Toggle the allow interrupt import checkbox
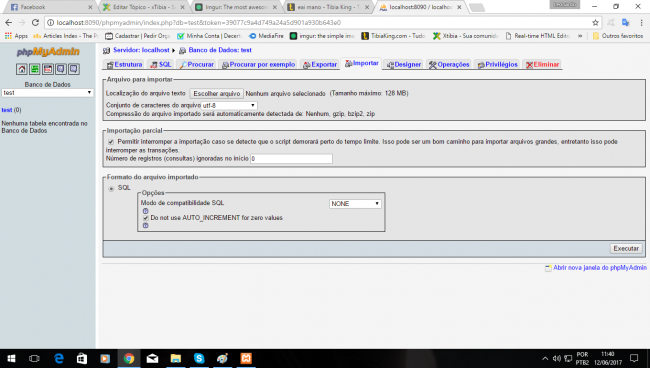Viewport: 650px width, 368px height. (111, 142)
